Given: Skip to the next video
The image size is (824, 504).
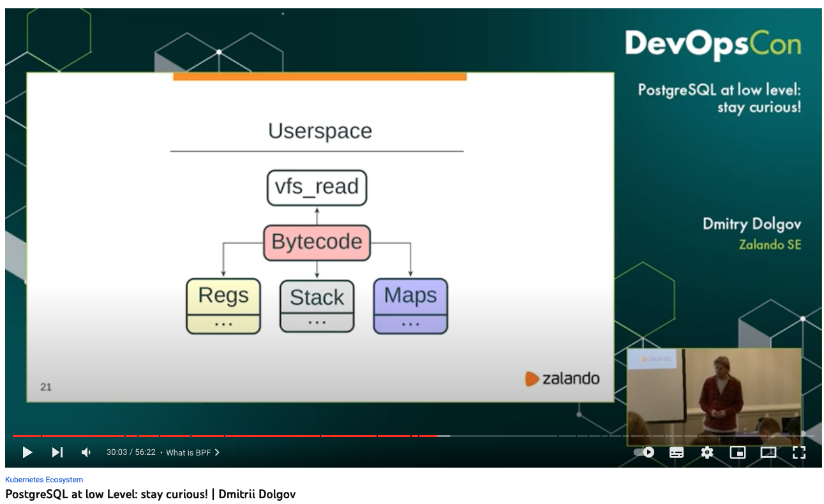Looking at the screenshot, I should click(x=57, y=452).
